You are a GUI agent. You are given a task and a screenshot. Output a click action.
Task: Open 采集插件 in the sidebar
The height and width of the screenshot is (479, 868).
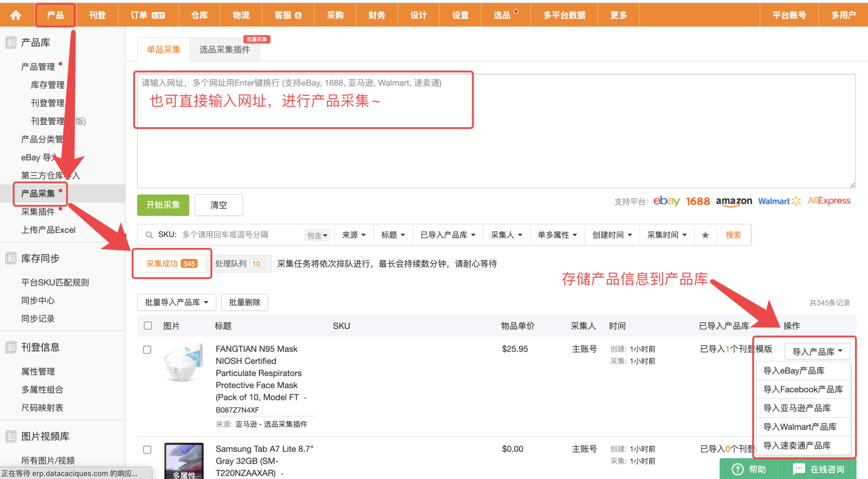pyautogui.click(x=38, y=211)
